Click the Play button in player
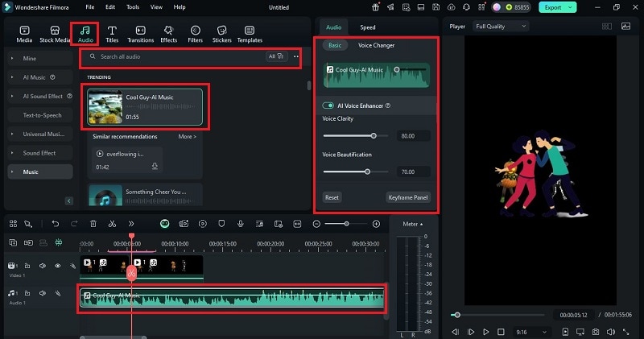This screenshot has width=644, height=339. pyautogui.click(x=486, y=332)
